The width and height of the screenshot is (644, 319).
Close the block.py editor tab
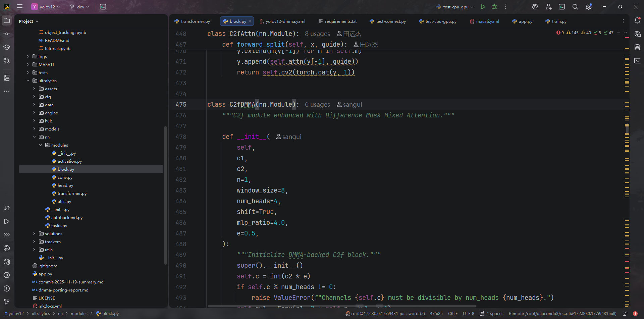(x=250, y=21)
